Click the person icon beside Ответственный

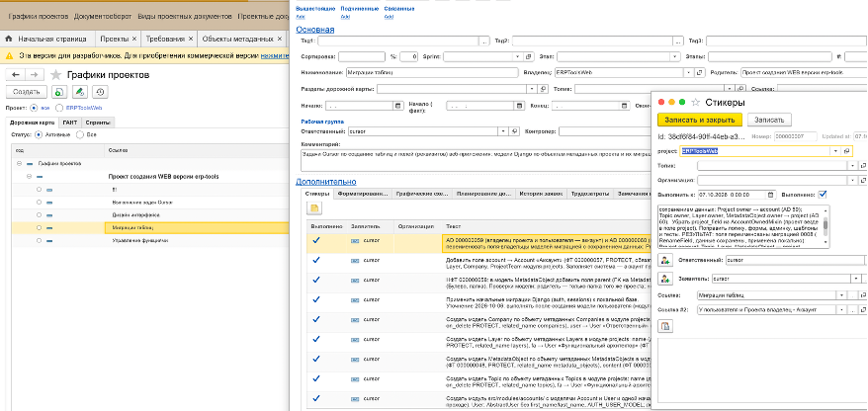[664, 260]
